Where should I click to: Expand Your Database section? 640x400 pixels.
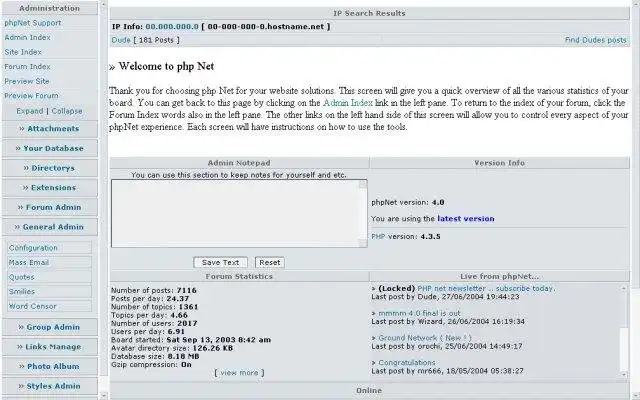(50, 148)
